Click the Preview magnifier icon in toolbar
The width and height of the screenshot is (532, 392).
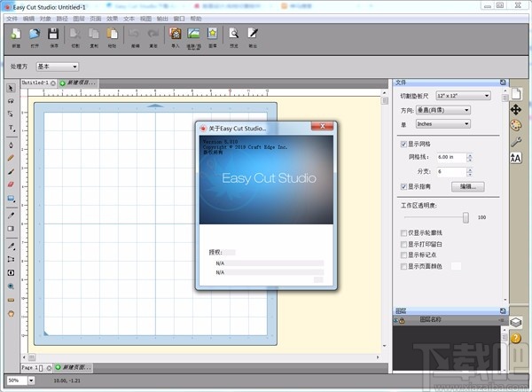point(234,34)
